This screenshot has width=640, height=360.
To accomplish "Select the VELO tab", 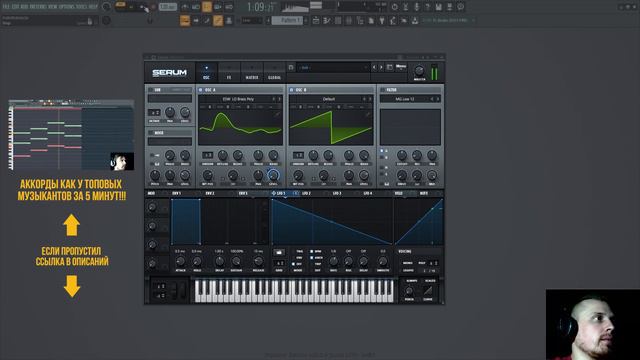I will pyautogui.click(x=398, y=193).
